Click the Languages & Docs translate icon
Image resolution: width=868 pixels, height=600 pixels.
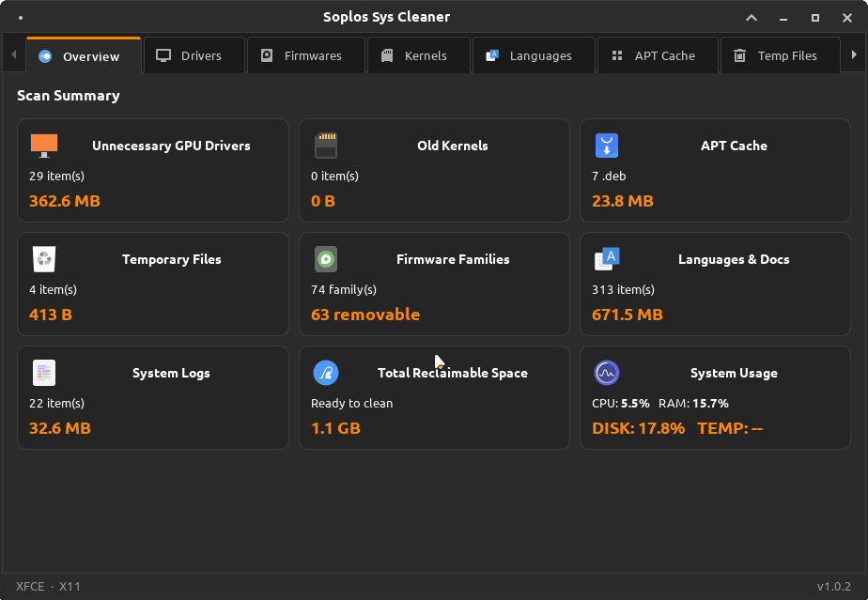(x=607, y=259)
